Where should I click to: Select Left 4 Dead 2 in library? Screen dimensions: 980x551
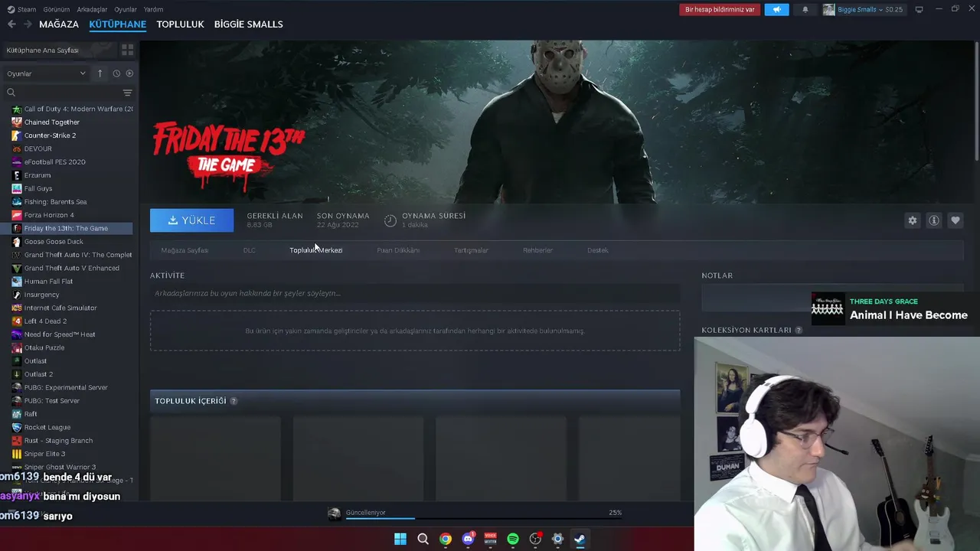pos(45,321)
